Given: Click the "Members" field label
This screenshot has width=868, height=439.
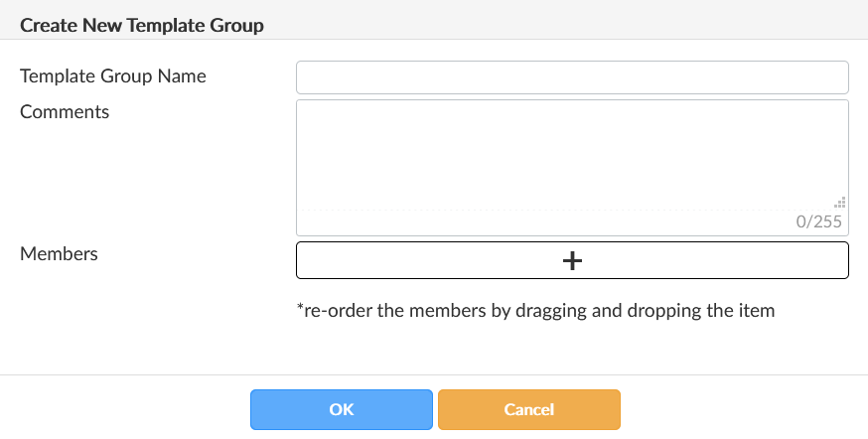Looking at the screenshot, I should [x=59, y=253].
